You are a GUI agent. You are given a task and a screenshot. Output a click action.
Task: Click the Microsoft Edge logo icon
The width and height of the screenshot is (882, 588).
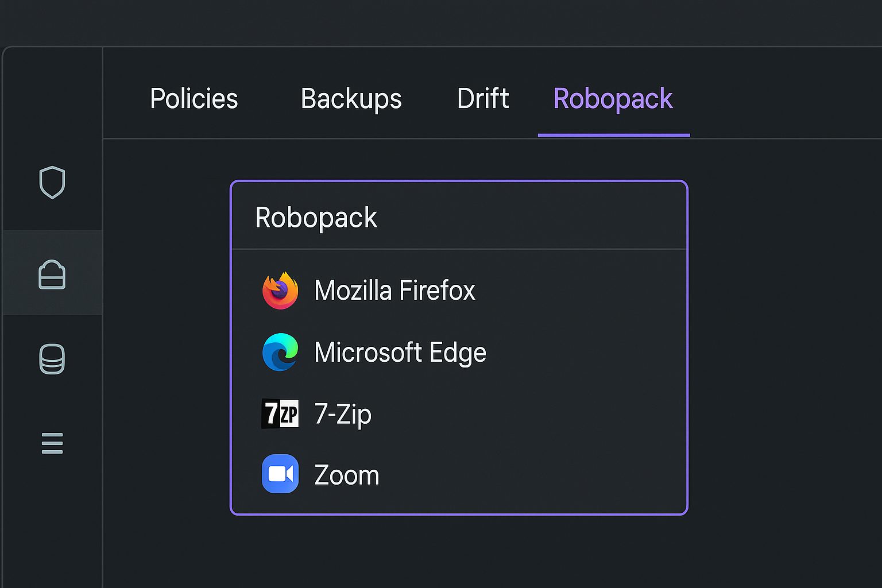coord(280,352)
